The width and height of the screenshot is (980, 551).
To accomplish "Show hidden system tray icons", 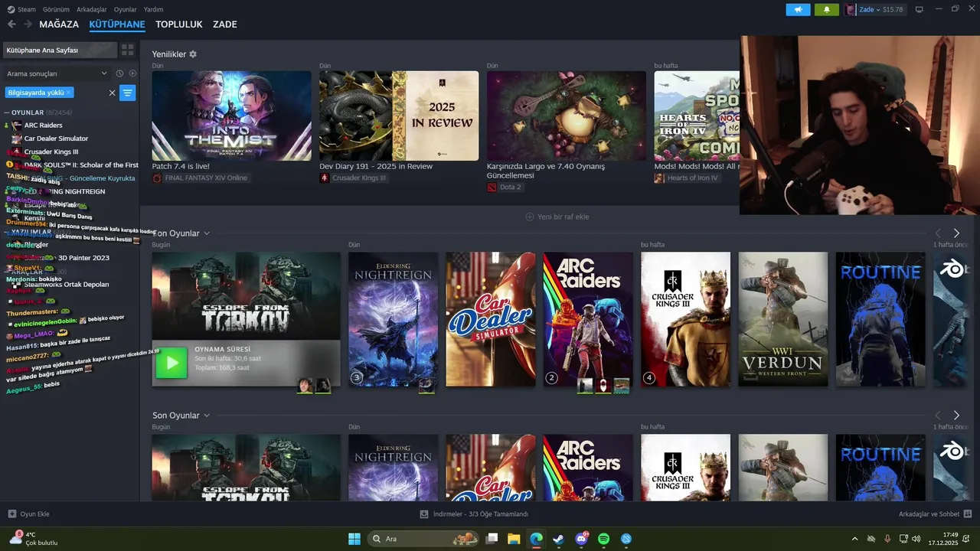I will 854,539.
